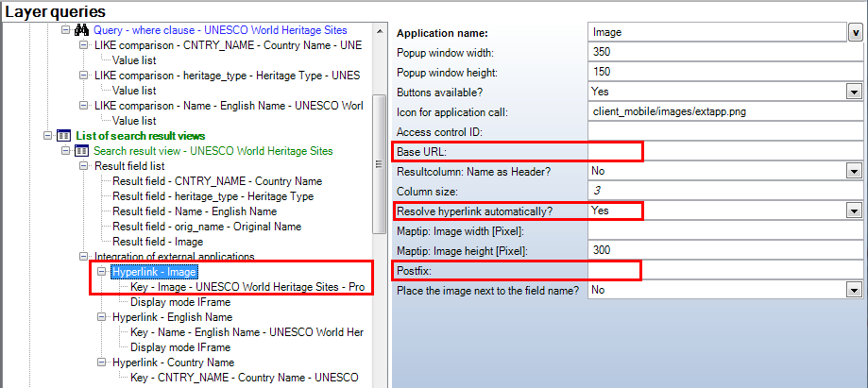The image size is (868, 388).
Task: Collapse Query - where clause node
Action: point(65,30)
